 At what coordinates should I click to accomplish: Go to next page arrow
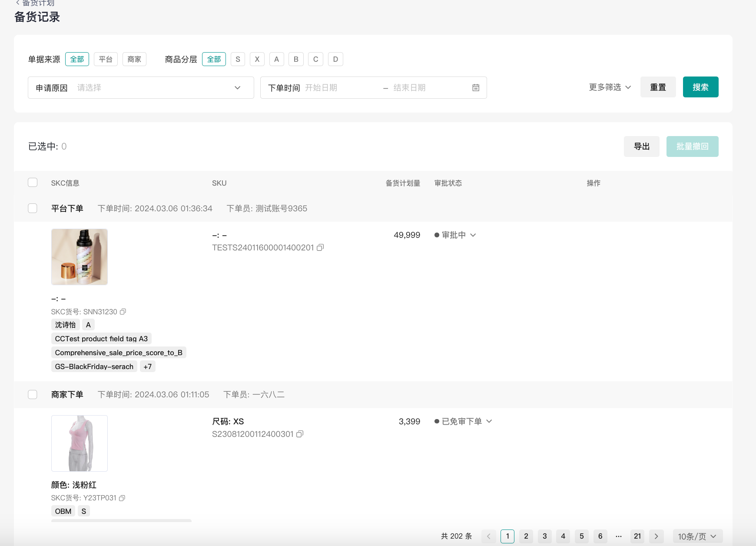point(656,536)
